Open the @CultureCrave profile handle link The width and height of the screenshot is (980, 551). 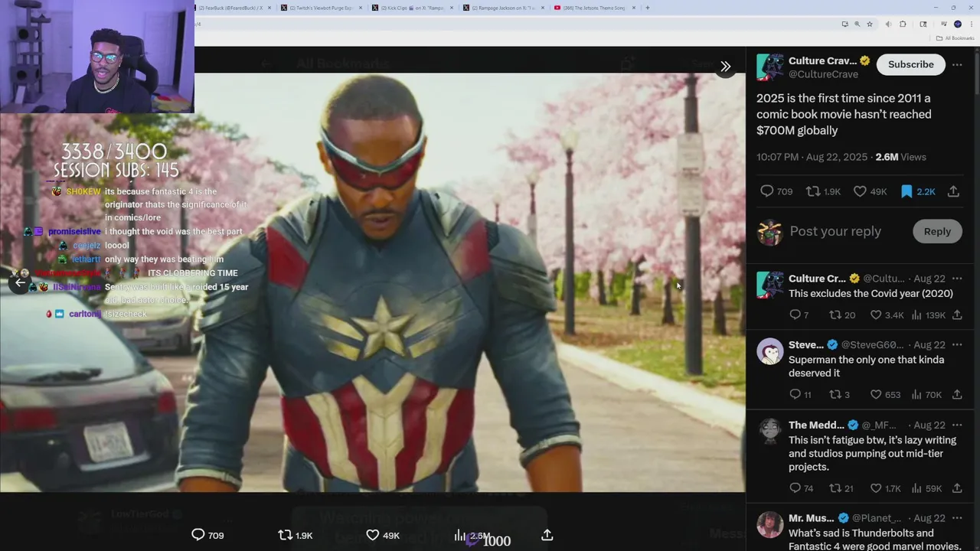tap(823, 74)
